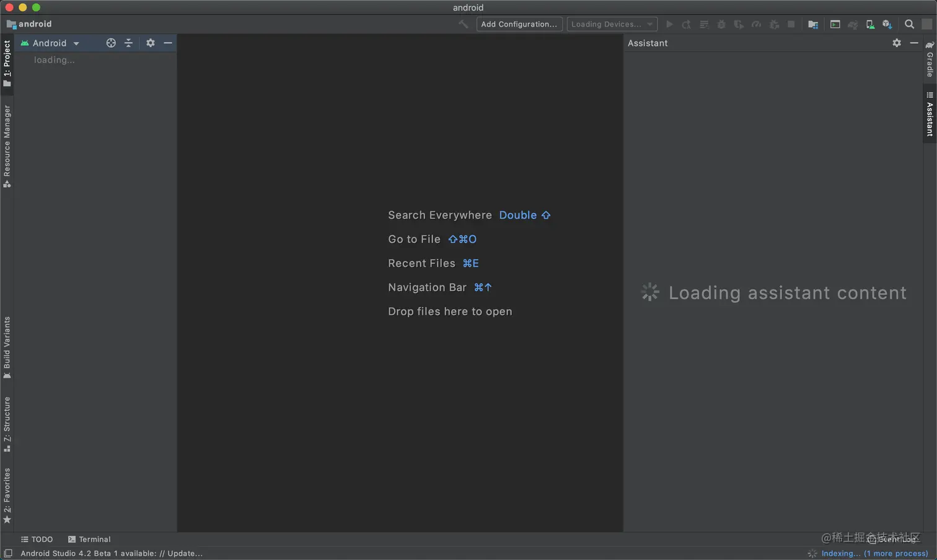Click the Indexing progress status text
The height and width of the screenshot is (560, 937).
click(874, 553)
